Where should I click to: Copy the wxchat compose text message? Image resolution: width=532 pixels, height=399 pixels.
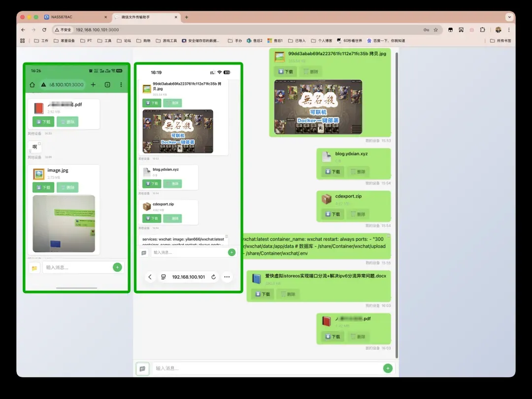389,235
